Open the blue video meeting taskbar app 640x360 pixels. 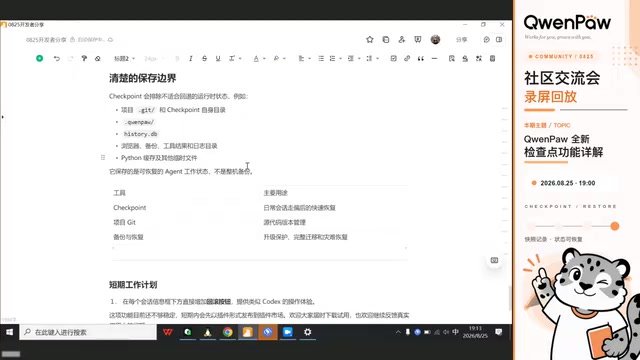[x=287, y=332]
